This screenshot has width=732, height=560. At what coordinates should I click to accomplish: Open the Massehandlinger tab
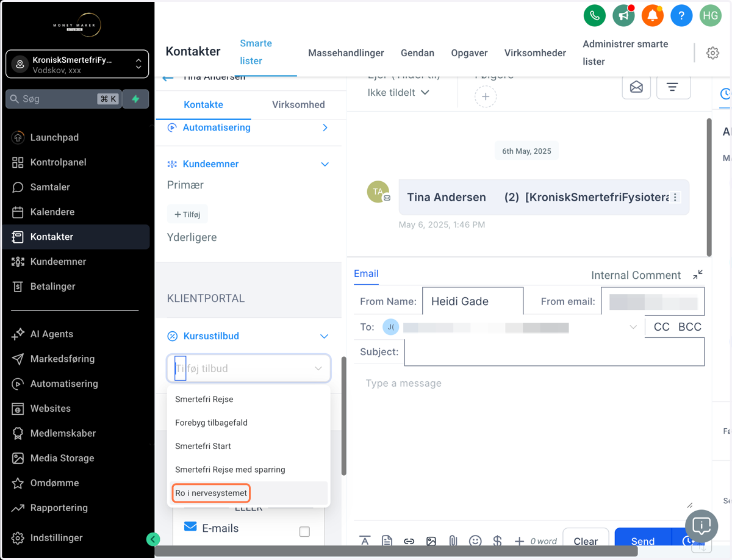tap(346, 53)
